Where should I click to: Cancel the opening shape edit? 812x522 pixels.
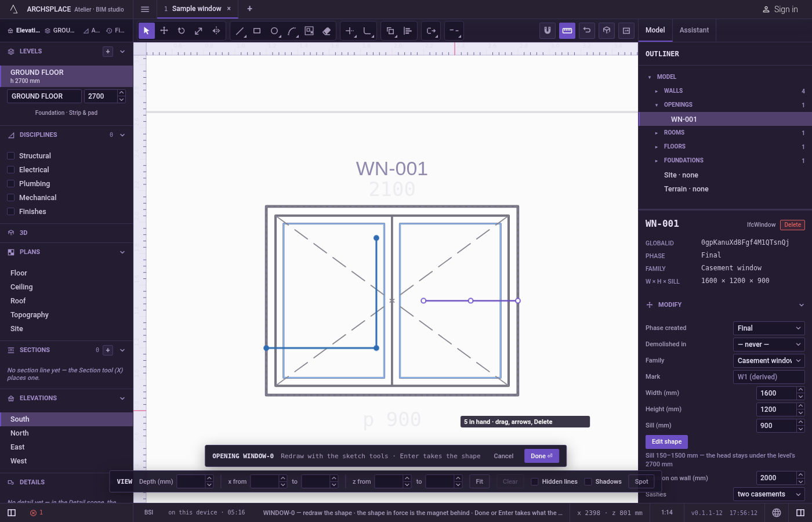pos(503,456)
